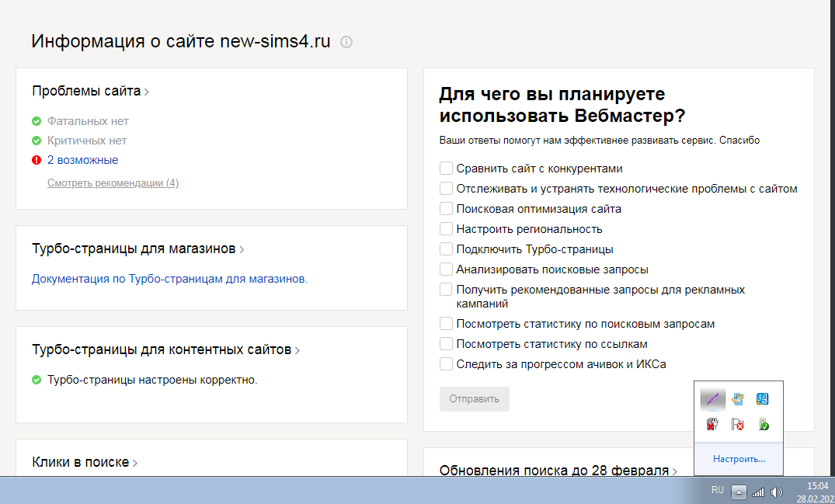Click the info icon beside the new-sims4.ru title
The image size is (835, 504).
click(x=346, y=42)
